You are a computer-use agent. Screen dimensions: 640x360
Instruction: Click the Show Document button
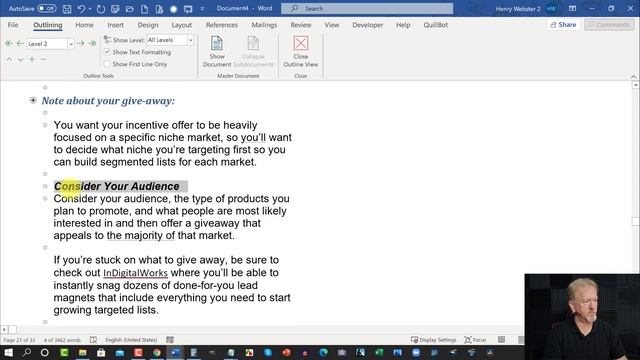[217, 51]
